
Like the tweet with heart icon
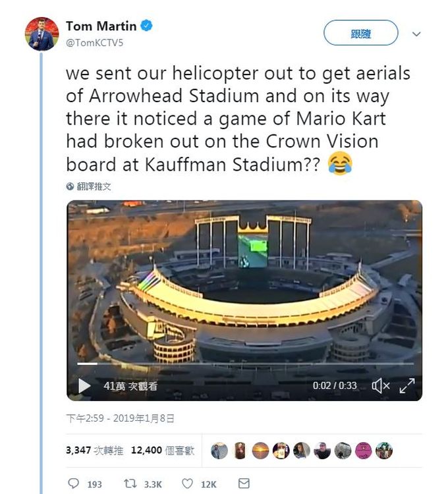(x=187, y=483)
